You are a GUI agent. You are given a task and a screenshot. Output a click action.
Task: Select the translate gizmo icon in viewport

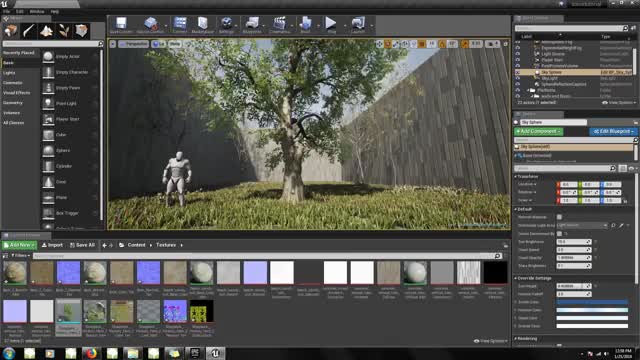tap(380, 44)
